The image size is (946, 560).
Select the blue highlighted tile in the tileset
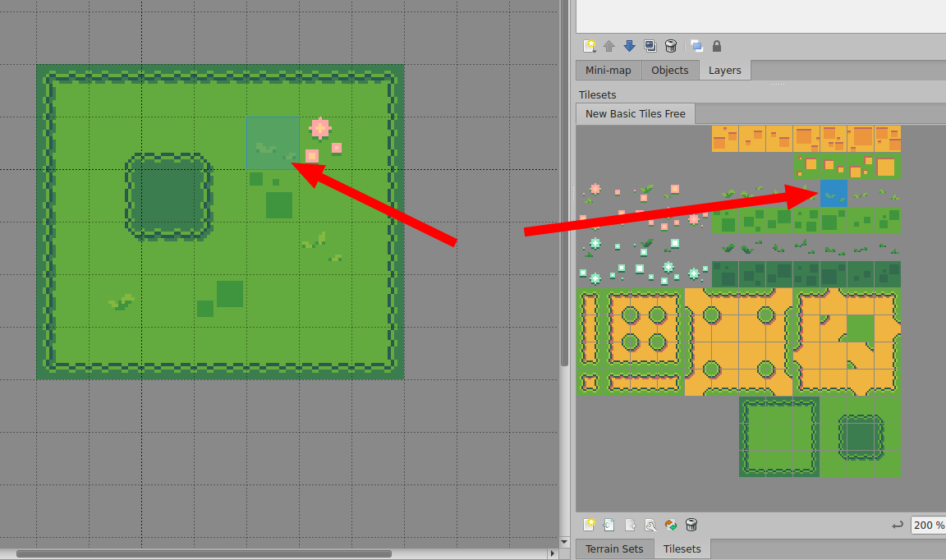(833, 193)
